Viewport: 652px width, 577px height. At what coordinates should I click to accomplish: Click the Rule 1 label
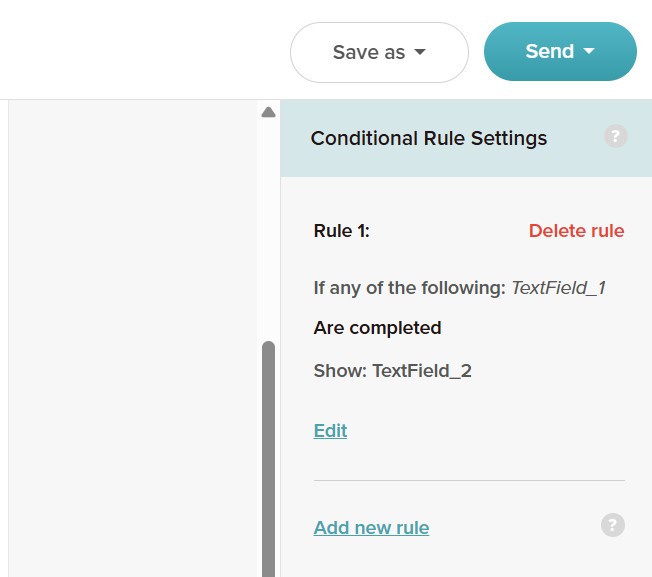(341, 231)
